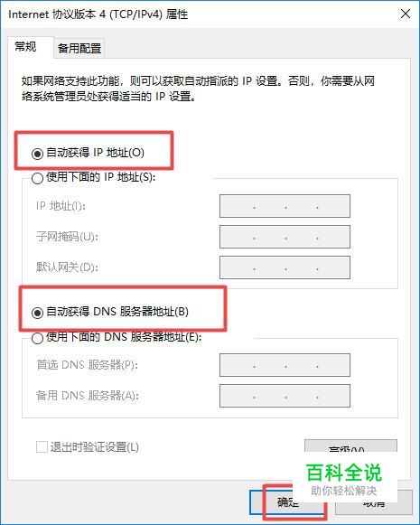
Task: Select 自动获得 DNS 服务器地址 radio button
Action: click(x=37, y=313)
